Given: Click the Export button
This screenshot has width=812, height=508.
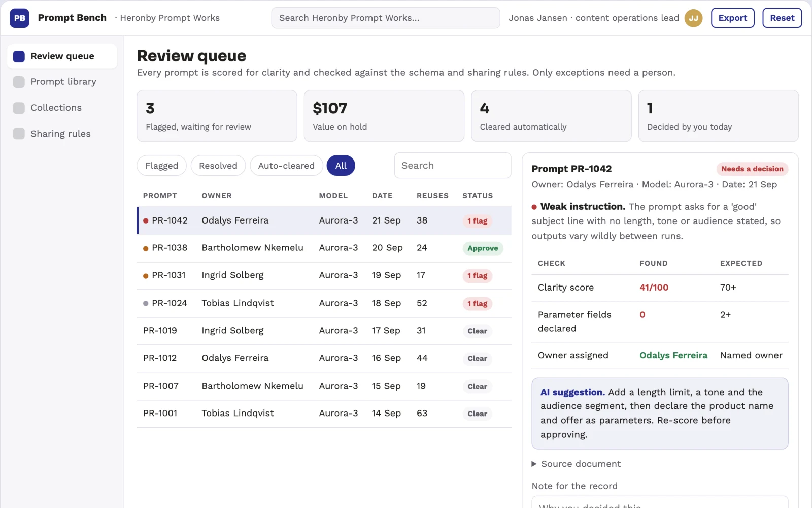Looking at the screenshot, I should coord(733,18).
